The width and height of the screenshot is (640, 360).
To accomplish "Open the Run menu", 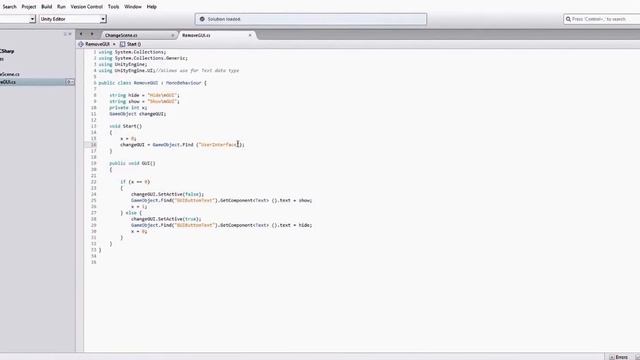I will click(61, 7).
